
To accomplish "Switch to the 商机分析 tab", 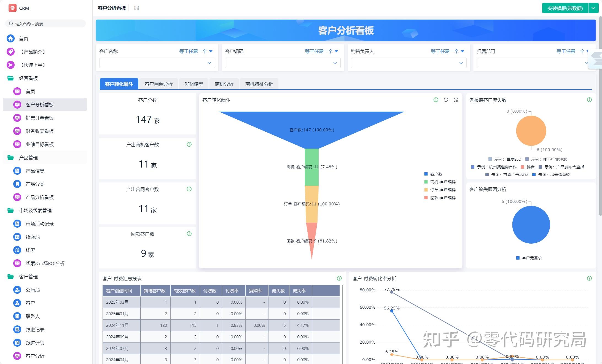I will pyautogui.click(x=224, y=83).
